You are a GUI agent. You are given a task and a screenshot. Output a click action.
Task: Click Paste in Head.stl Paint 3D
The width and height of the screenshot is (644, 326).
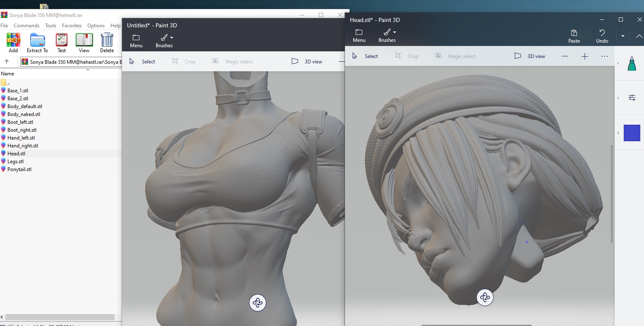pyautogui.click(x=574, y=36)
